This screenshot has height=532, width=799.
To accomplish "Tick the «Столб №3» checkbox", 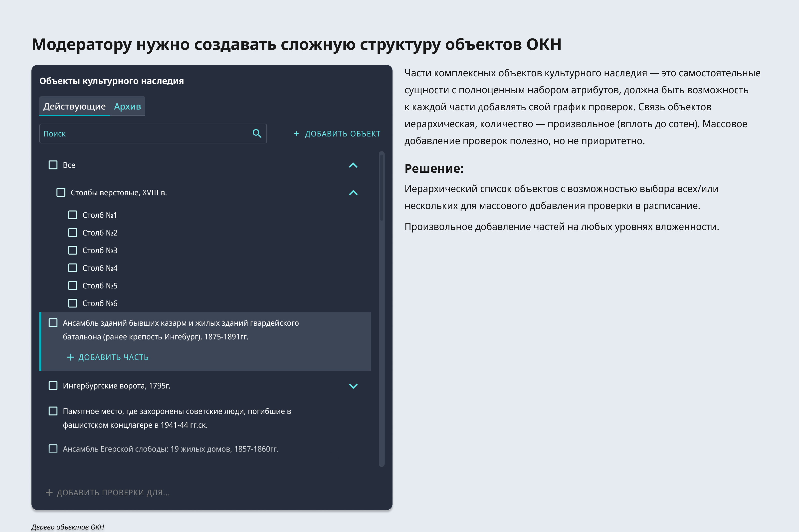I will tap(72, 250).
